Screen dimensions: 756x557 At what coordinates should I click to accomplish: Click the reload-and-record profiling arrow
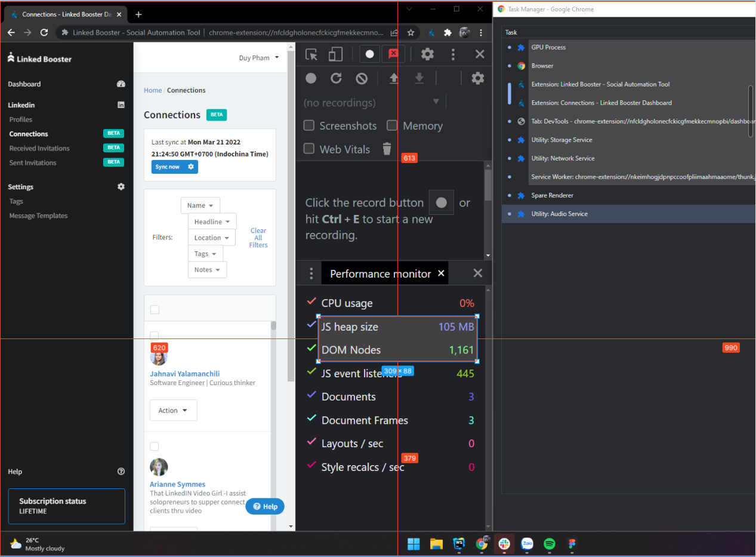pyautogui.click(x=337, y=78)
